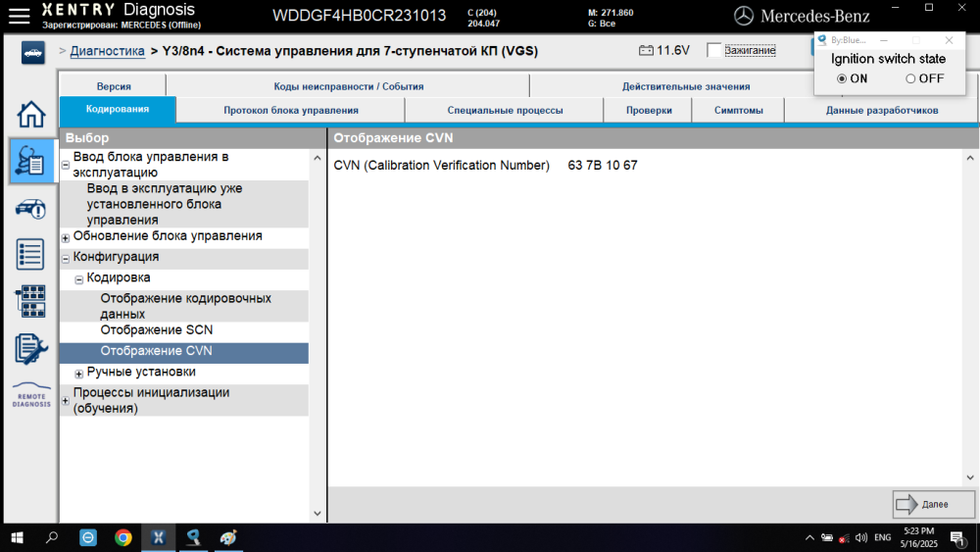Click the CVN (Calibration Verification Number) label
This screenshot has height=552, width=980.
pyautogui.click(x=441, y=166)
